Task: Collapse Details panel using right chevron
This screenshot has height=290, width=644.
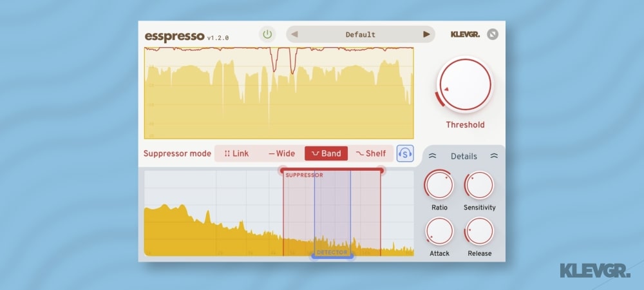Action: pos(494,156)
